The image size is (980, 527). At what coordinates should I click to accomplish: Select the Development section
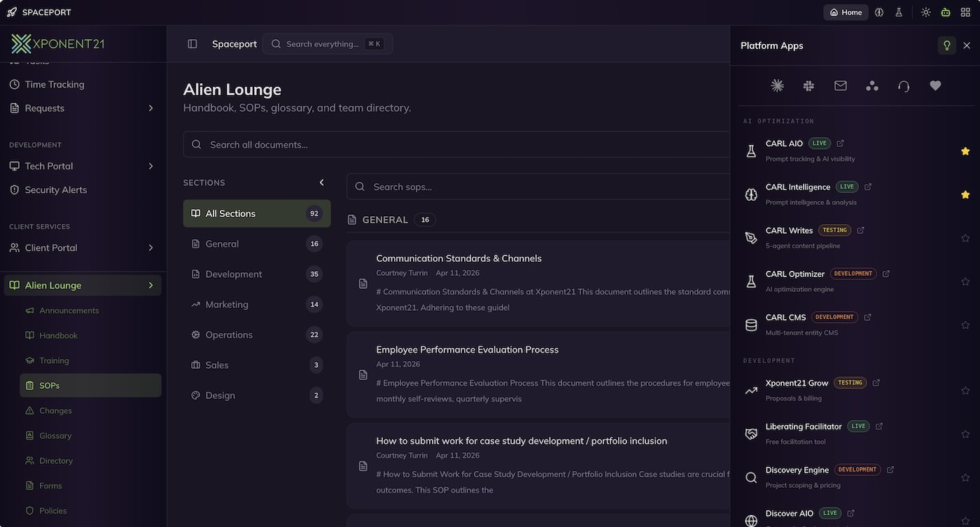point(257,274)
